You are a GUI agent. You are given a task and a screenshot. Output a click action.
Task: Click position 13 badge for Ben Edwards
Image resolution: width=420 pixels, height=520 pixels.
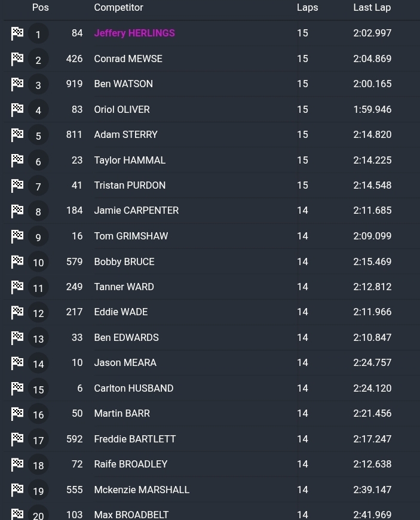tap(38, 339)
